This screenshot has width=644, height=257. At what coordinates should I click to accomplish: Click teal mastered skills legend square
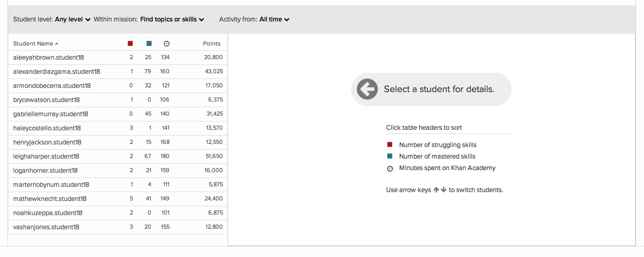click(x=389, y=156)
